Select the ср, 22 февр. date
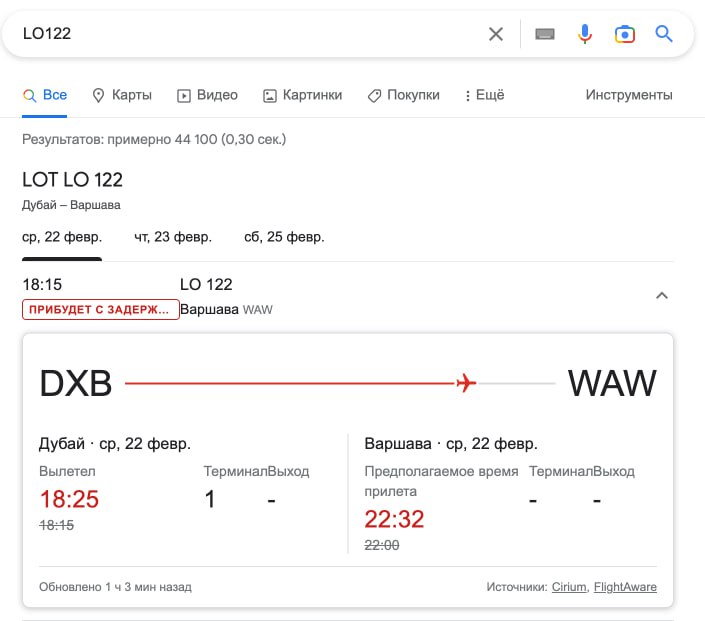The image size is (705, 621). (x=62, y=237)
